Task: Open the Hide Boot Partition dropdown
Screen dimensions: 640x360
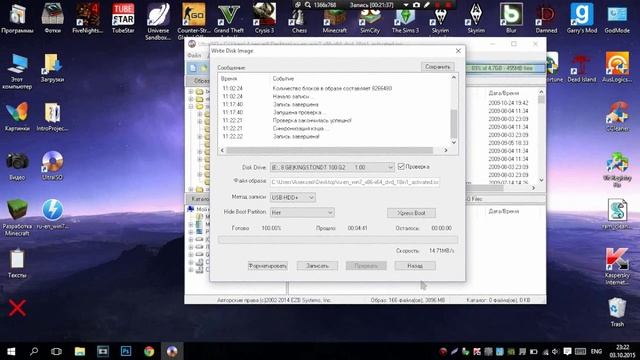Action: click(302, 212)
